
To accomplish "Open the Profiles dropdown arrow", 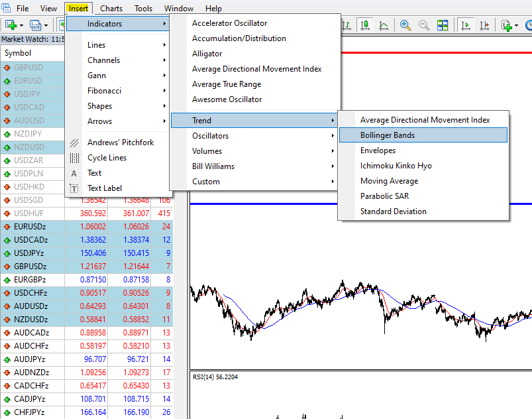I will tap(46, 25).
